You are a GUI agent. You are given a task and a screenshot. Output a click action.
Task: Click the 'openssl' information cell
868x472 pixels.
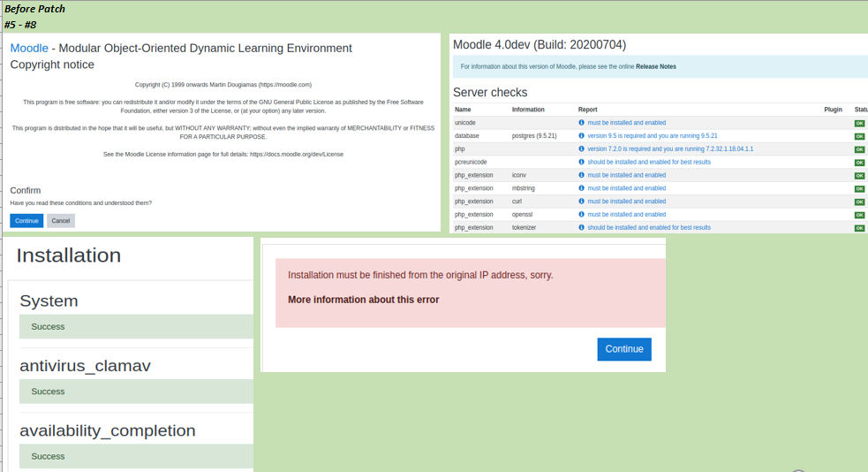pos(522,215)
